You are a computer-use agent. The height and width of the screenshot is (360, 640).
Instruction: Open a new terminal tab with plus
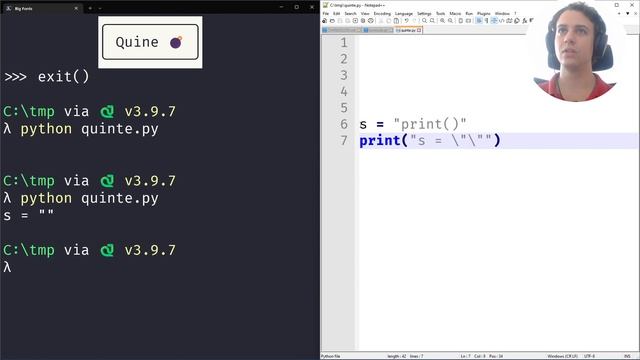pyautogui.click(x=90, y=8)
